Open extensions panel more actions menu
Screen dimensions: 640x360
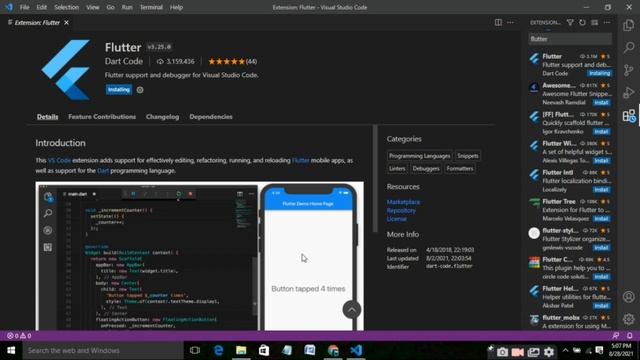click(607, 22)
